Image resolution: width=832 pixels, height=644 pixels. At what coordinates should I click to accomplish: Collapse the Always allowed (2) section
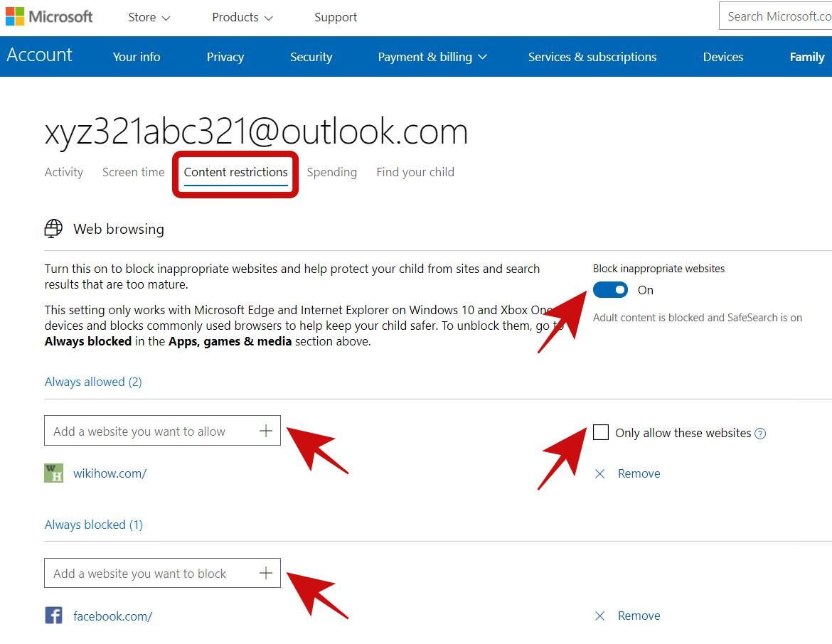click(x=93, y=382)
